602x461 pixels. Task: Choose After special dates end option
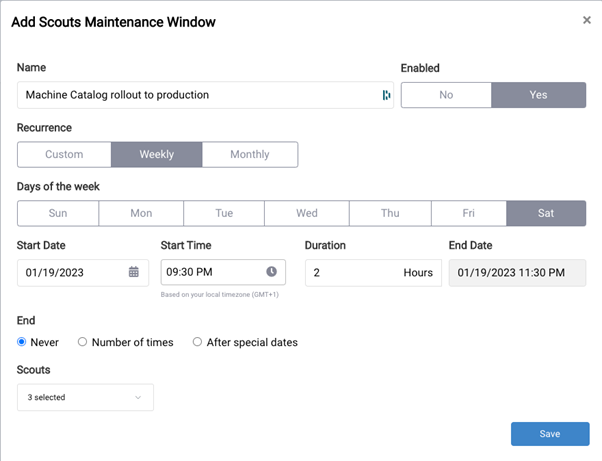pyautogui.click(x=198, y=342)
